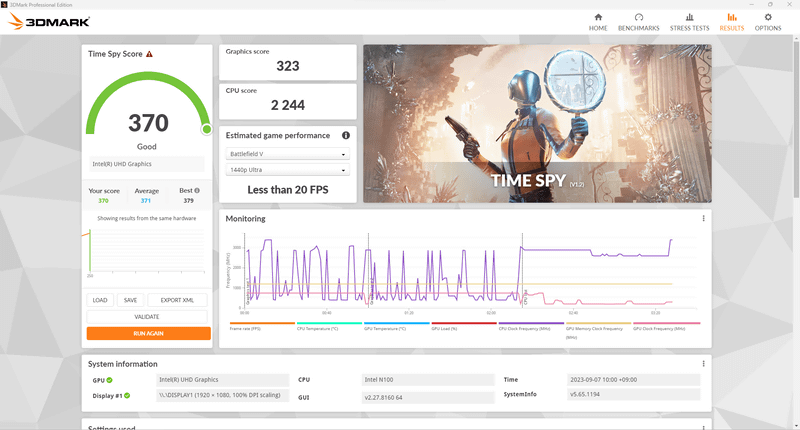Toggle GPU Load (%) legend

(464, 326)
